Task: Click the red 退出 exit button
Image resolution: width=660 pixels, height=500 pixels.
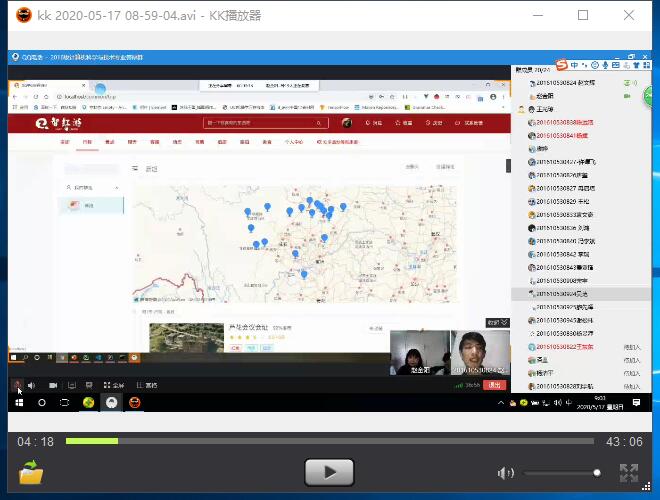Action: pyautogui.click(x=495, y=385)
